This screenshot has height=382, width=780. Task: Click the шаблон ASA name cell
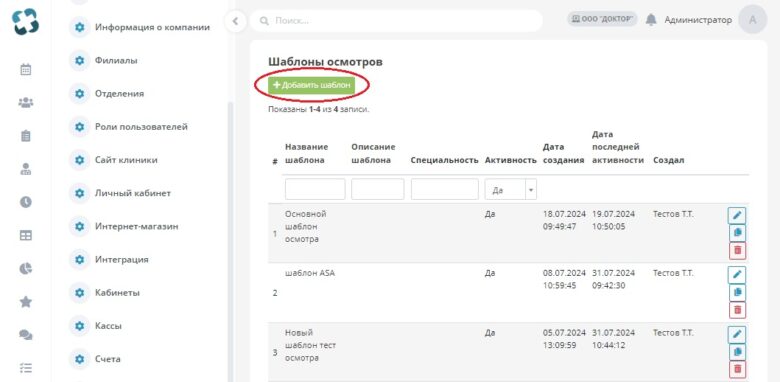pyautogui.click(x=310, y=273)
